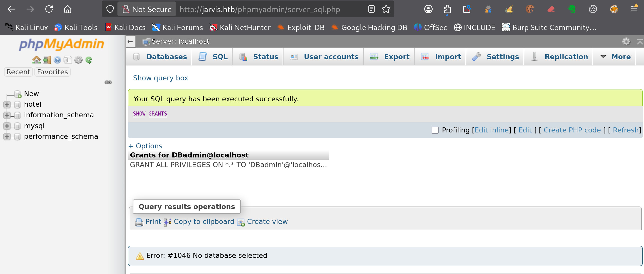Open the Favorites tables button
The width and height of the screenshot is (644, 274).
click(x=52, y=72)
